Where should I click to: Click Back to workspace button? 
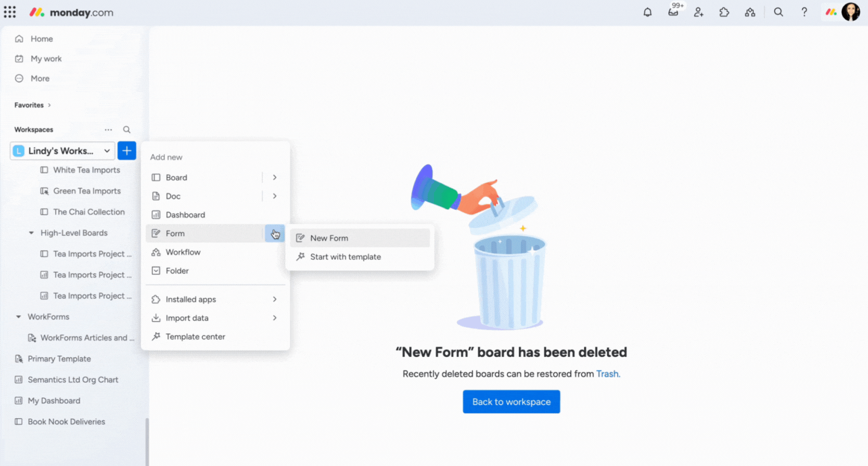[x=512, y=402]
